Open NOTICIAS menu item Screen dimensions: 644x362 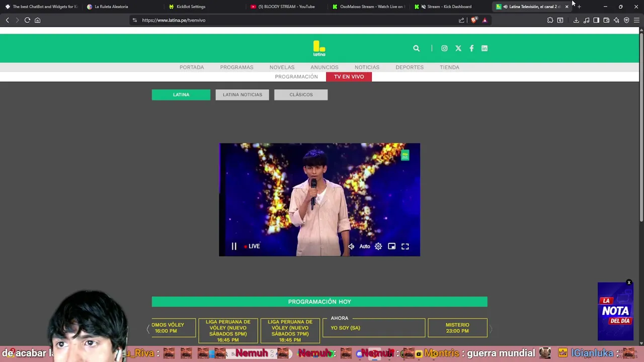[367, 67]
